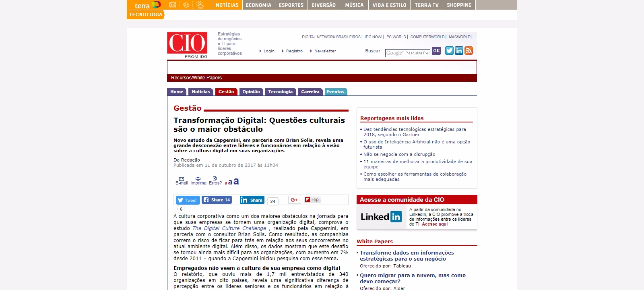
Task: Report errors via Erros? icon
Action: [215, 181]
